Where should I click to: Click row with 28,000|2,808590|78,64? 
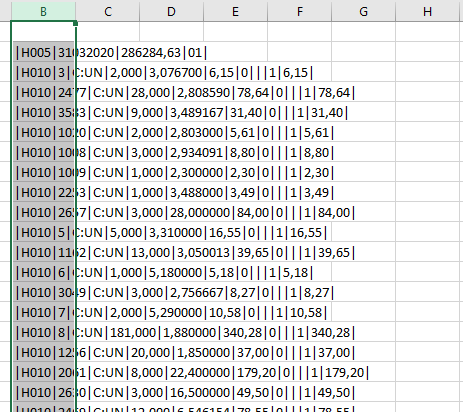[x=185, y=93]
